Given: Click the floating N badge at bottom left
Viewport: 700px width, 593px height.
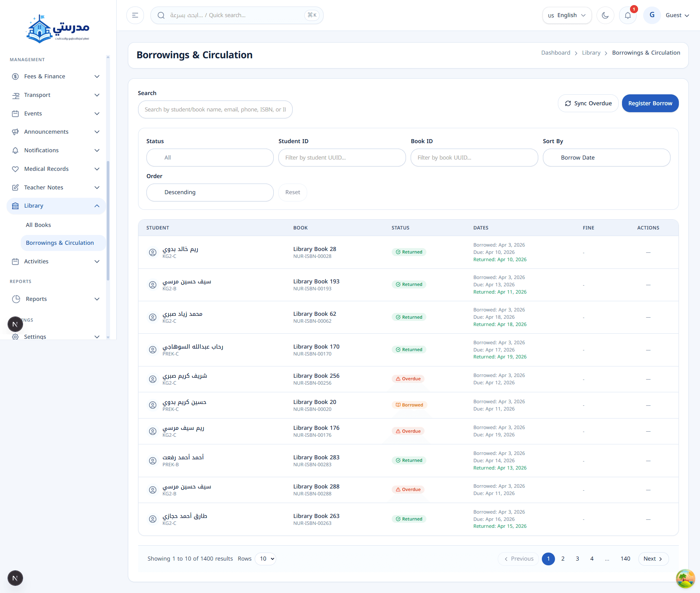Looking at the screenshot, I should [x=15, y=578].
